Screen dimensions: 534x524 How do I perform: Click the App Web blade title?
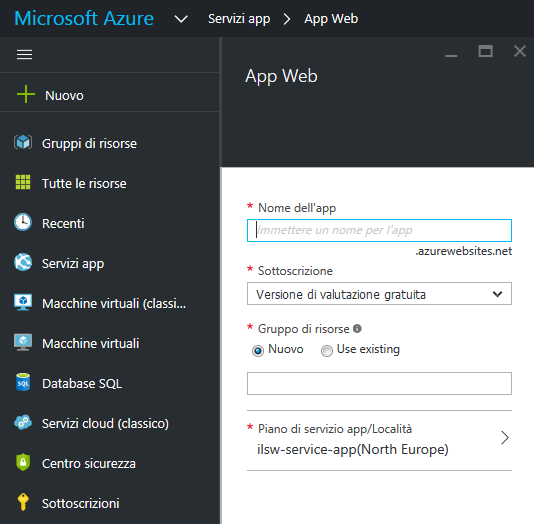(x=281, y=76)
